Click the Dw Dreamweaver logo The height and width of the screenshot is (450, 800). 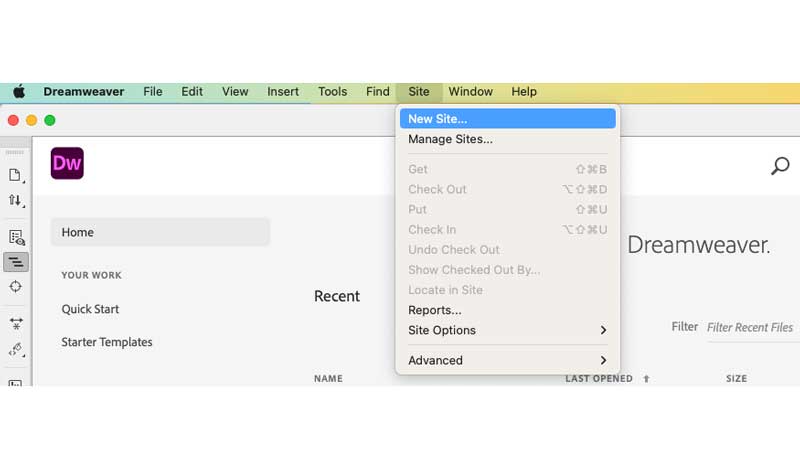tap(67, 163)
